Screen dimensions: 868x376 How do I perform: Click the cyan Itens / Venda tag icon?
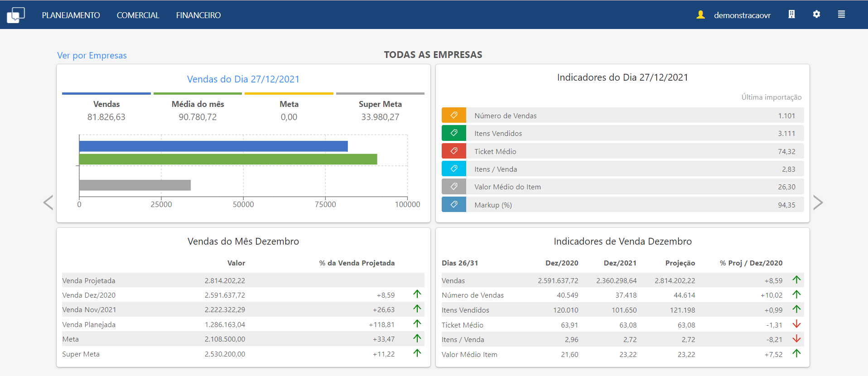tap(454, 169)
